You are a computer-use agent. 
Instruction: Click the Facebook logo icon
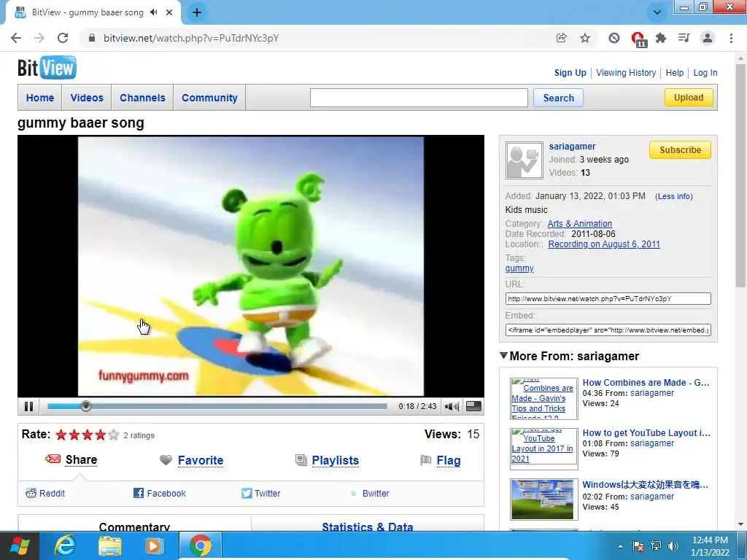(139, 493)
